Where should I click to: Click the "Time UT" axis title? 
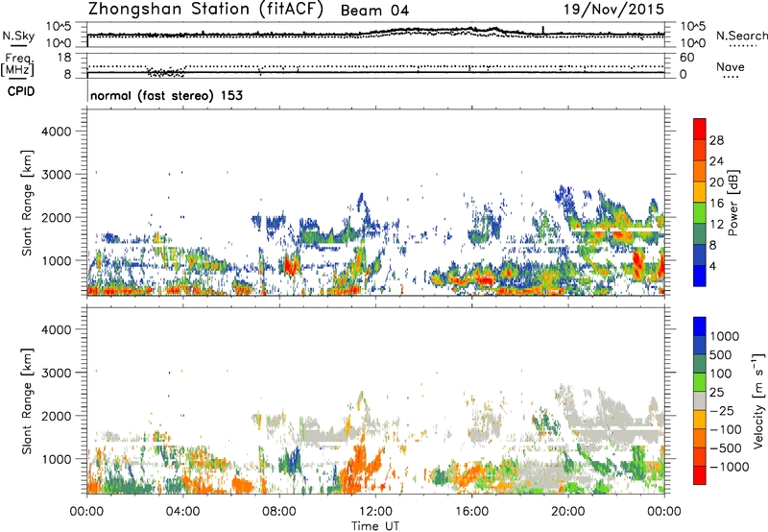click(x=375, y=526)
